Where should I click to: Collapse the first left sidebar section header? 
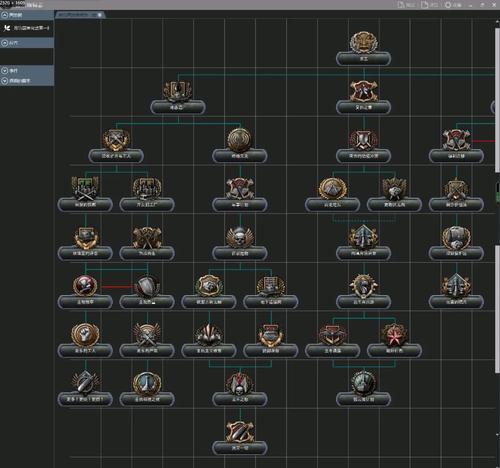pyautogui.click(x=27, y=15)
